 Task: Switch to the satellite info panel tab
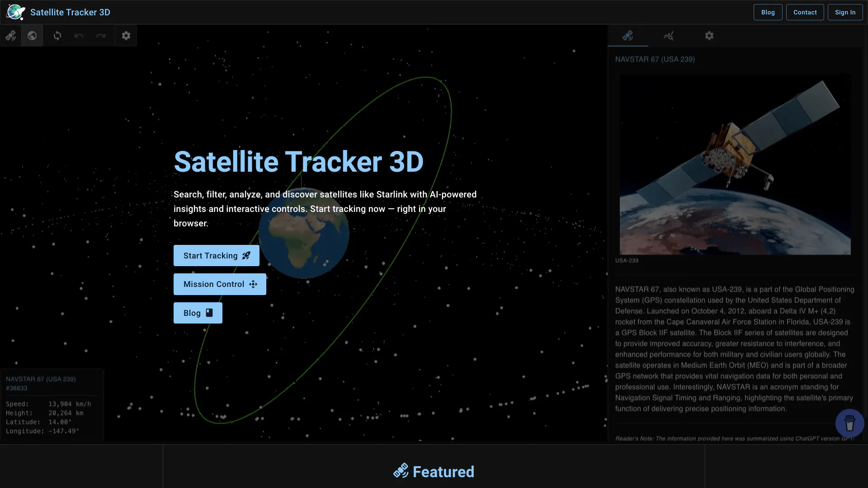point(627,36)
